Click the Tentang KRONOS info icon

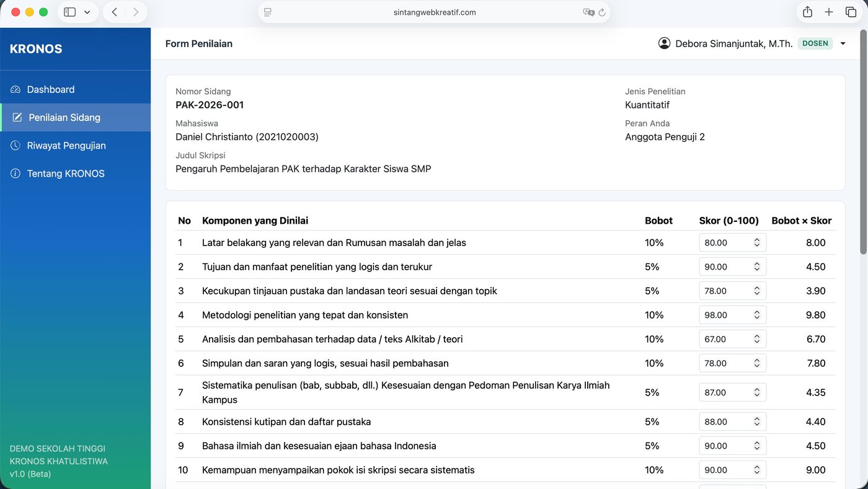tap(15, 174)
